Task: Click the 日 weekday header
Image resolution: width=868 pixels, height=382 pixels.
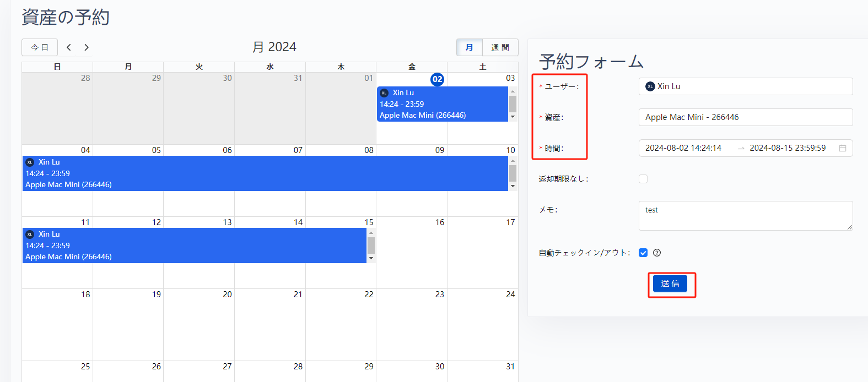Action: pos(57,67)
